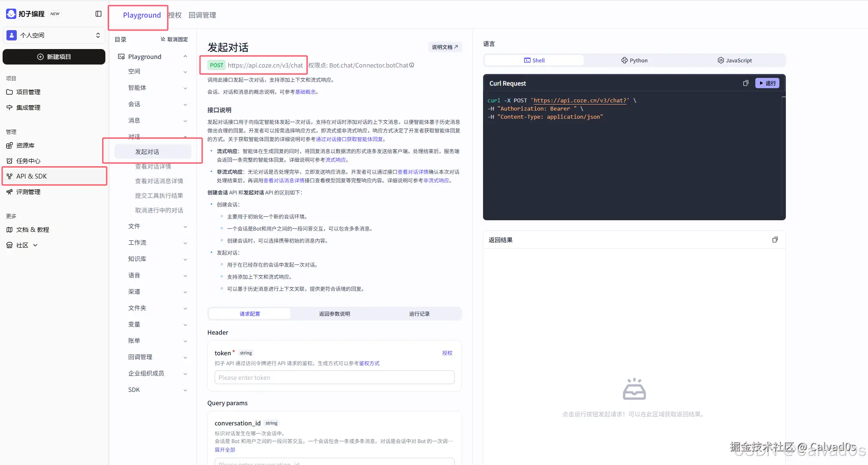Click the 新建项目 button
The image size is (868, 465).
pos(54,57)
